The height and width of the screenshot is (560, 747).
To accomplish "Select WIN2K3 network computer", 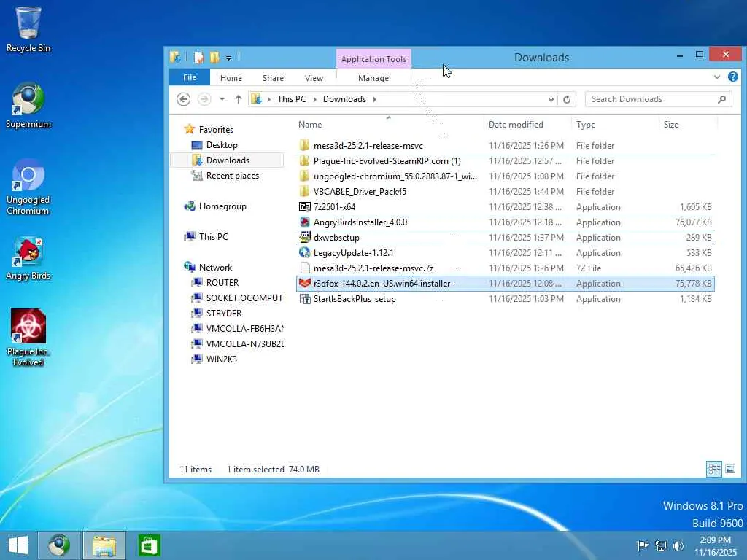I will pos(222,359).
